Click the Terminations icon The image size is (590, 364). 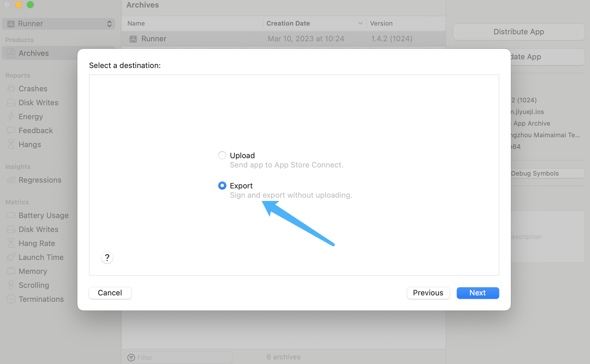11,299
